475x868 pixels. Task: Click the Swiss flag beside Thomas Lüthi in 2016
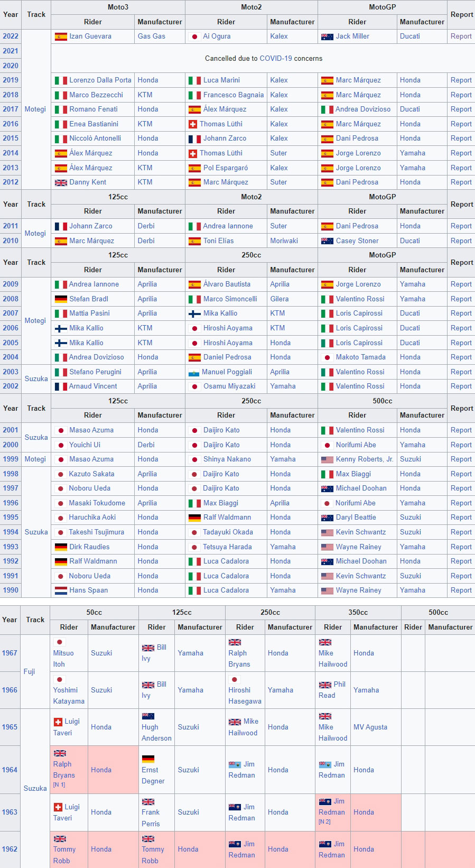point(193,124)
